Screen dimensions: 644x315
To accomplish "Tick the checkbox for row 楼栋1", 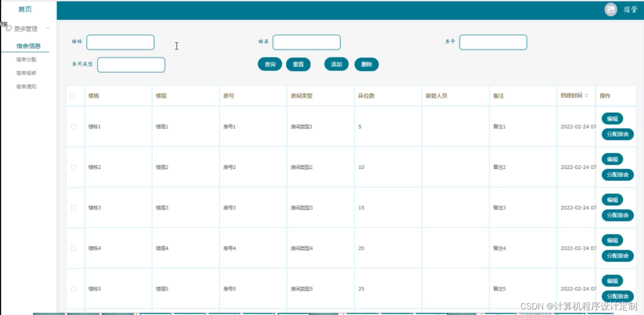I will point(74,127).
